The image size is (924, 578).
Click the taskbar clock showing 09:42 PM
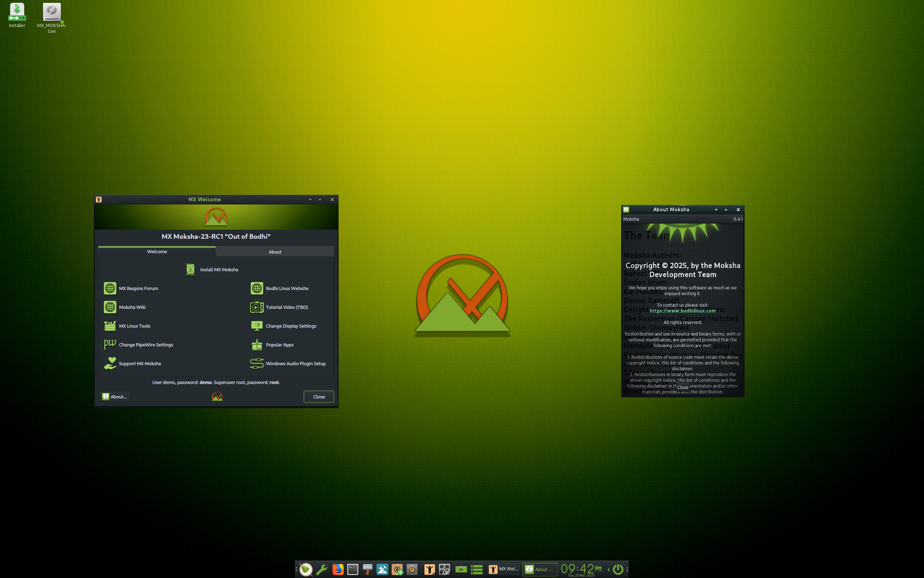(581, 569)
